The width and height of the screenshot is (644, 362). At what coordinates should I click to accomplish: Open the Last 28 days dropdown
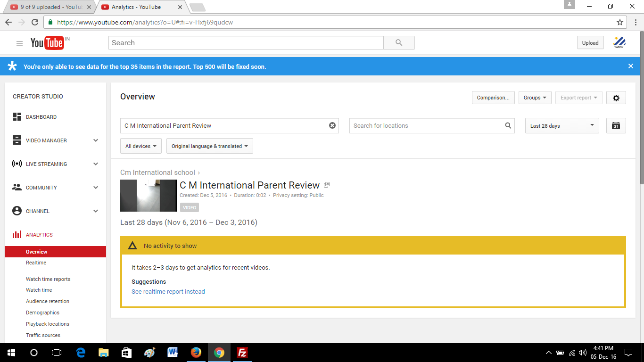[x=561, y=126]
